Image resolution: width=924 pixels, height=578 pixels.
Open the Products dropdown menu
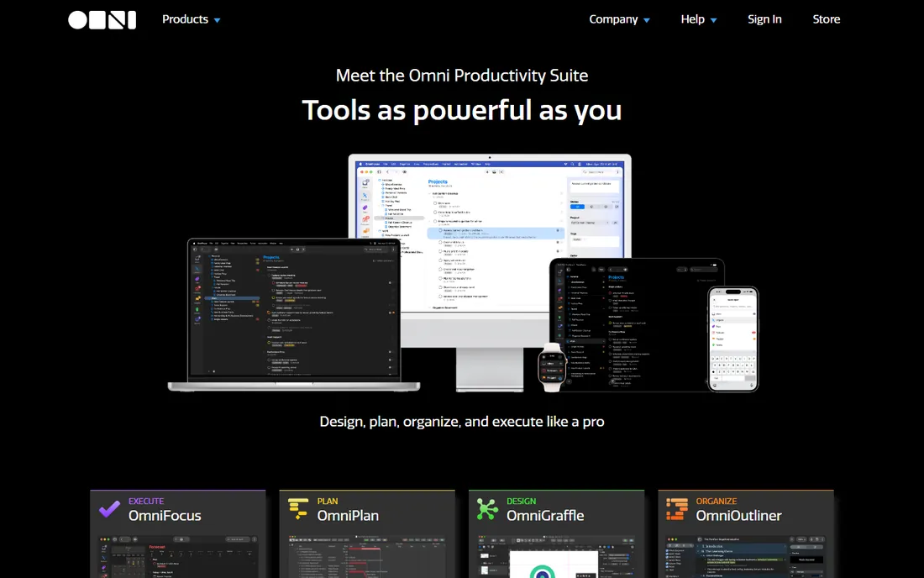(191, 19)
